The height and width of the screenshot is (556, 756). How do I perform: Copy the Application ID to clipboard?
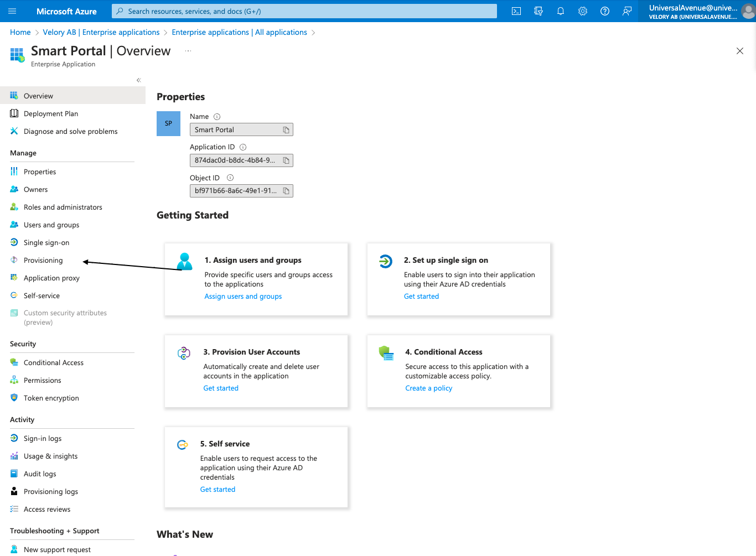286,160
